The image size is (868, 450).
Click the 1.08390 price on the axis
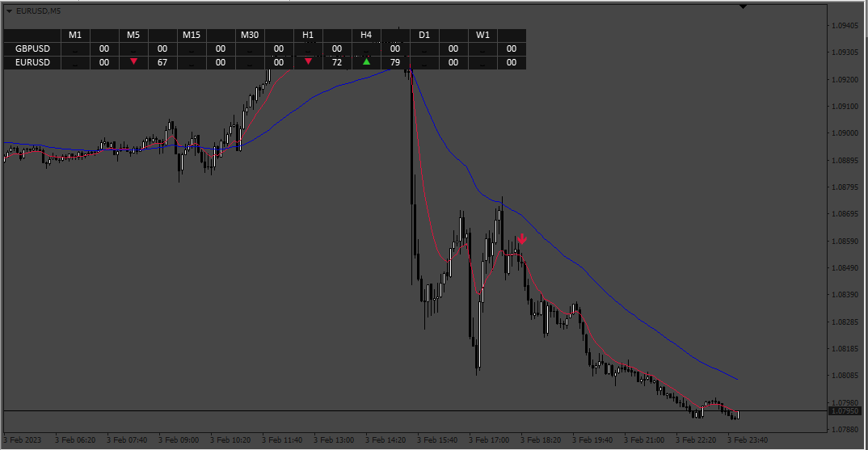click(845, 295)
